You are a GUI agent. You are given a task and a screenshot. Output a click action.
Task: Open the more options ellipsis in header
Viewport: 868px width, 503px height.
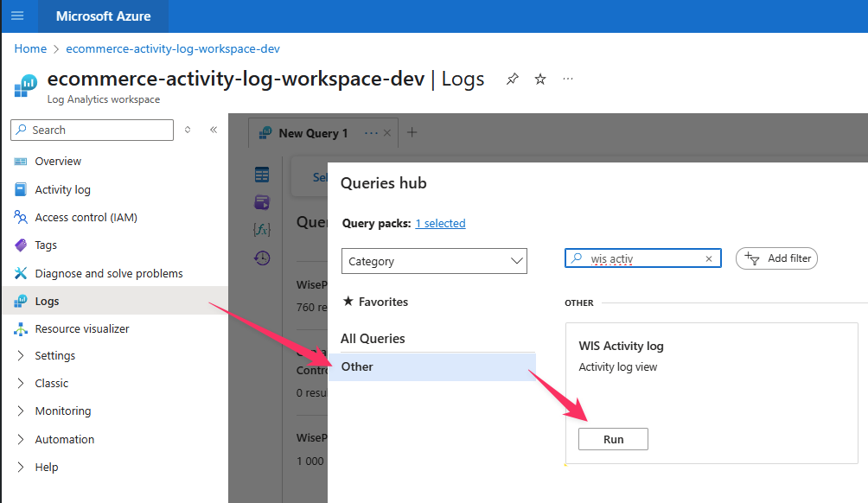coord(568,80)
